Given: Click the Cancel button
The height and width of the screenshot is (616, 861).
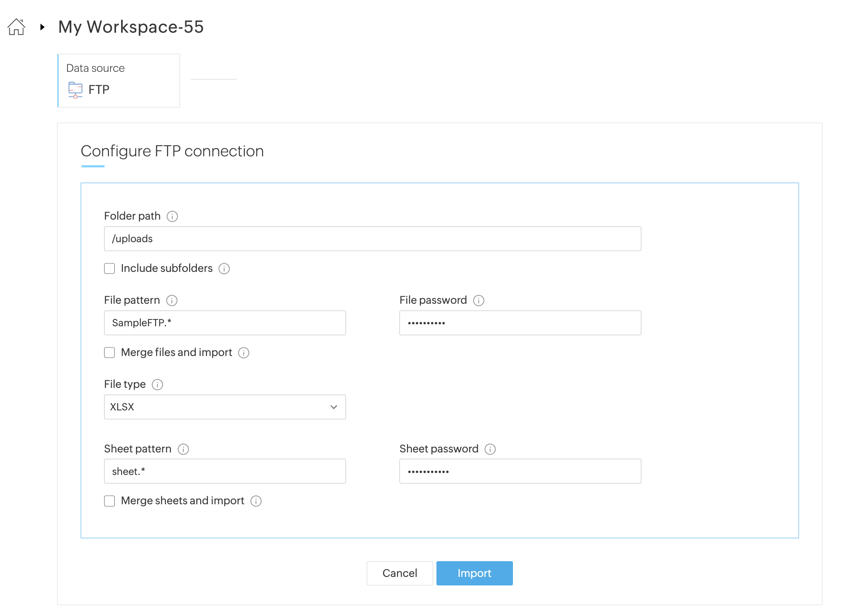Looking at the screenshot, I should [x=399, y=573].
